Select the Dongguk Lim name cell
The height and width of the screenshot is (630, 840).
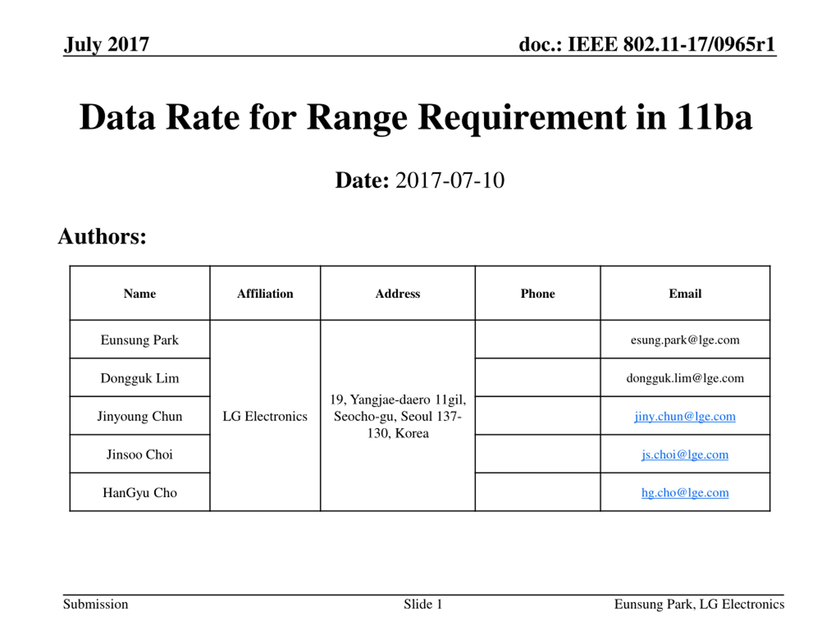click(140, 377)
